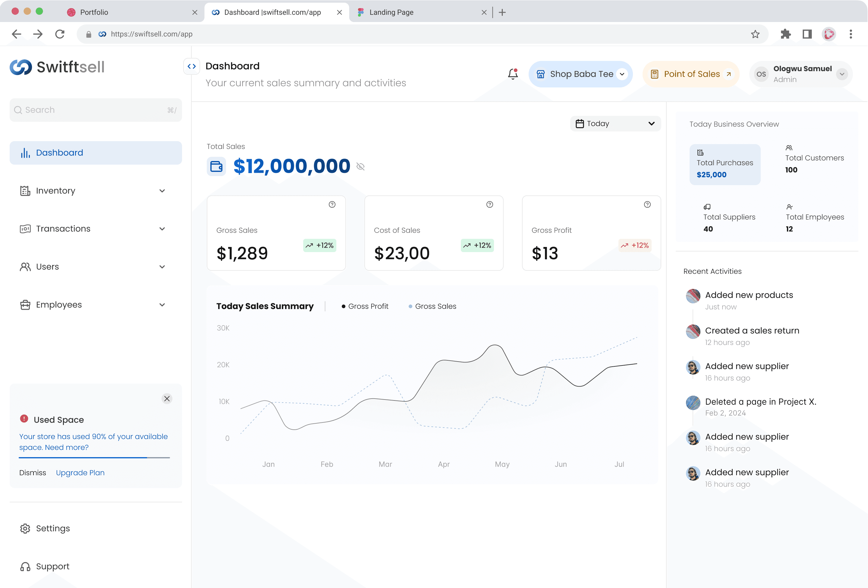Click the Gross Sales help icon
Viewport: 868px width, 588px height.
click(x=332, y=204)
